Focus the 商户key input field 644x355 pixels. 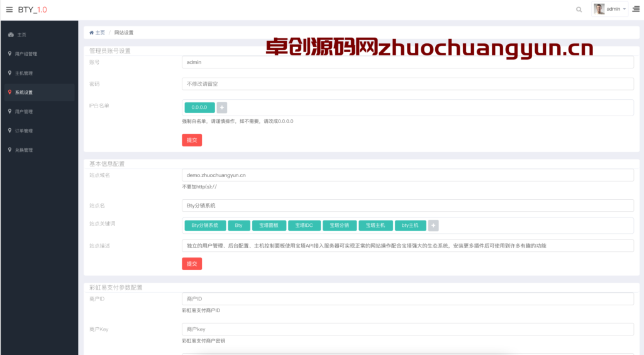(408, 329)
